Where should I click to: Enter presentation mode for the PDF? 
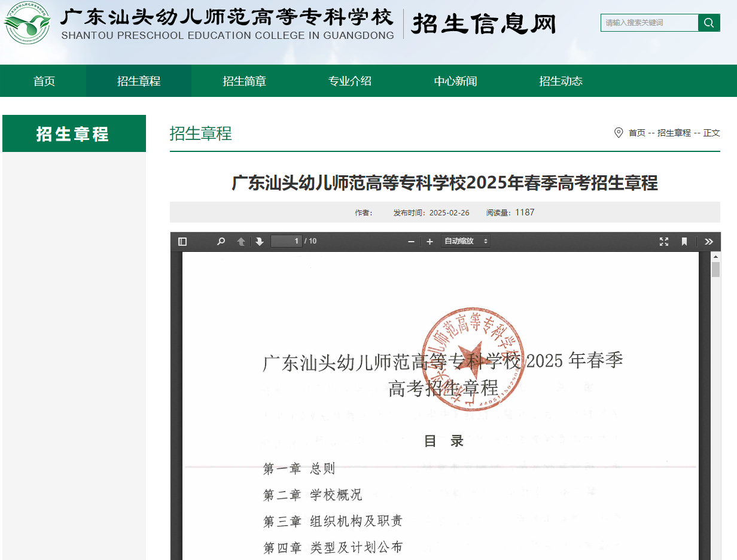(x=664, y=241)
